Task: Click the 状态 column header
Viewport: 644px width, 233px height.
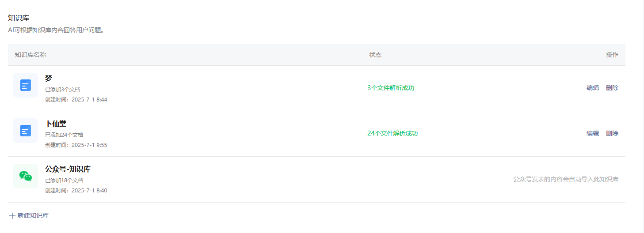Action: click(x=375, y=55)
